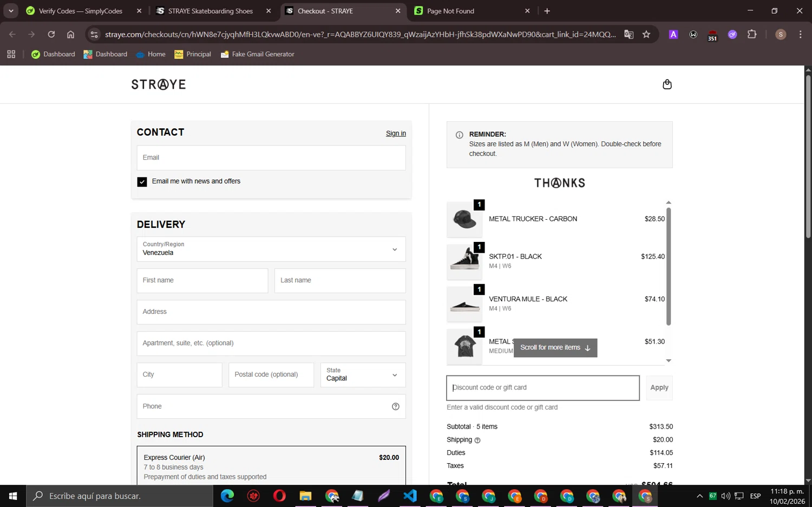Click the First name field

click(x=202, y=280)
